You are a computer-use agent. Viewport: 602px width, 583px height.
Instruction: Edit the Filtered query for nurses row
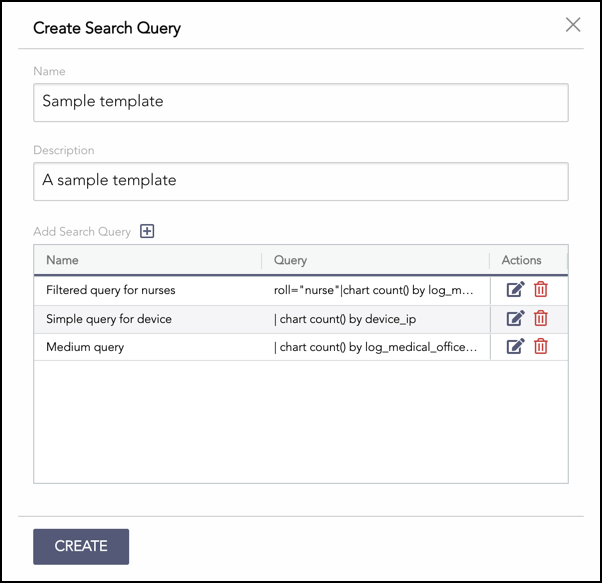pyautogui.click(x=515, y=290)
